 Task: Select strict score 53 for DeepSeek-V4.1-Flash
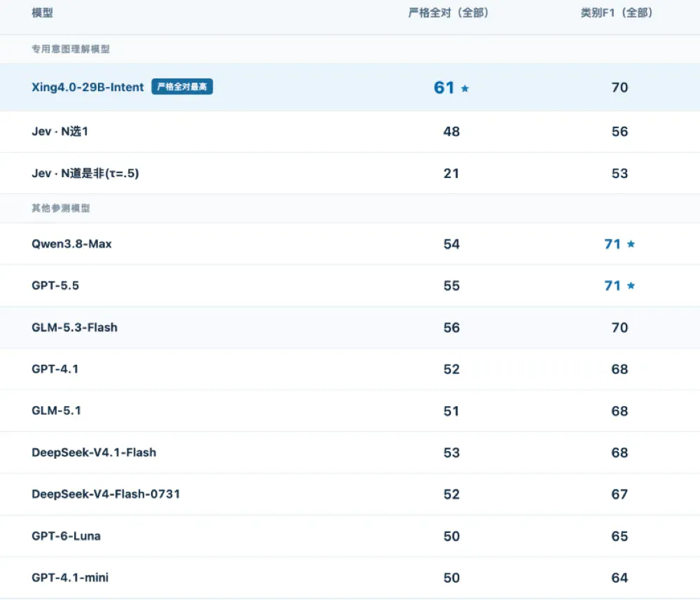451,453
